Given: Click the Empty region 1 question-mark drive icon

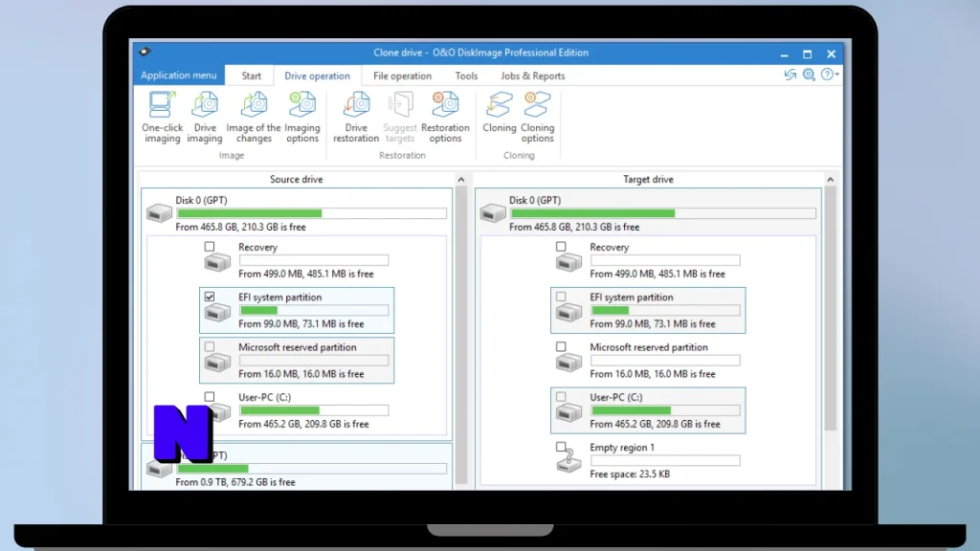Looking at the screenshot, I should point(568,462).
